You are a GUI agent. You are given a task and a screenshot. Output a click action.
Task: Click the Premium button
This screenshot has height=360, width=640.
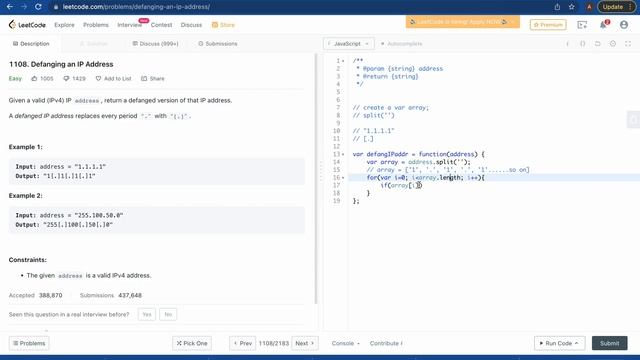[548, 25]
